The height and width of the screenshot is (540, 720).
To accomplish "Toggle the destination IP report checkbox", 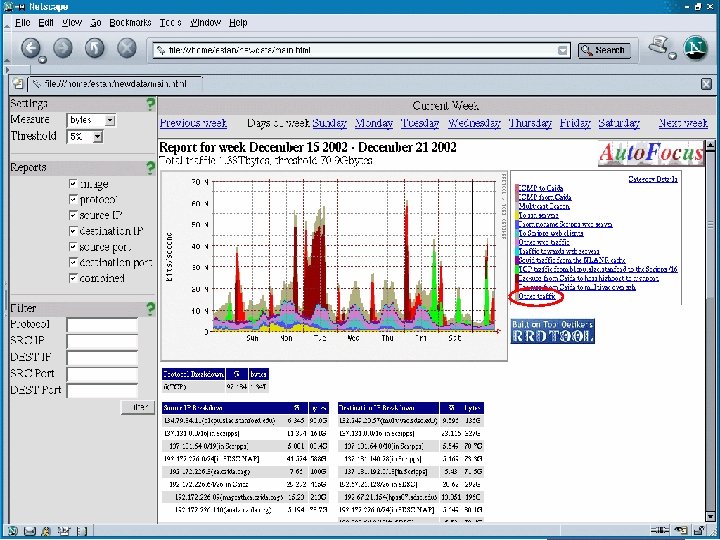I will 73,231.
